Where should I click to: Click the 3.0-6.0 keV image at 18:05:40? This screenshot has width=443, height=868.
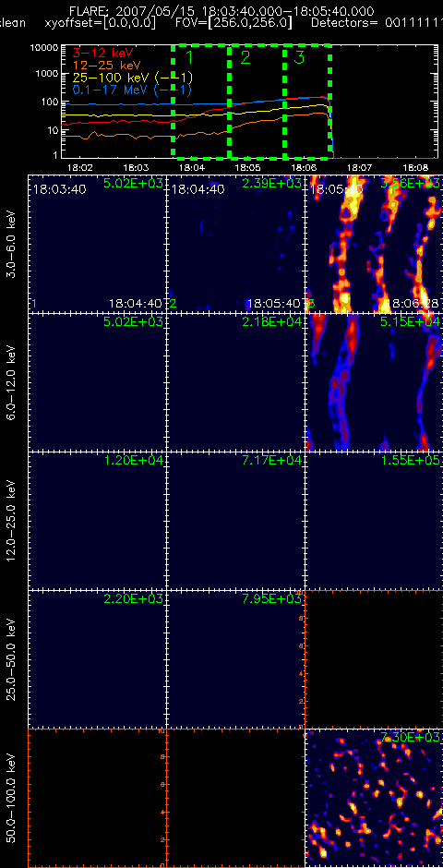tap(374, 244)
